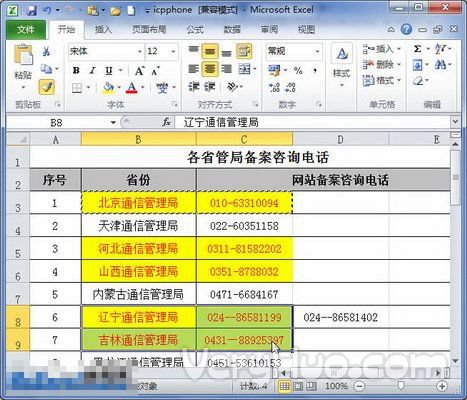
Task: Switch to Normal view in status bar
Action: tap(284, 386)
